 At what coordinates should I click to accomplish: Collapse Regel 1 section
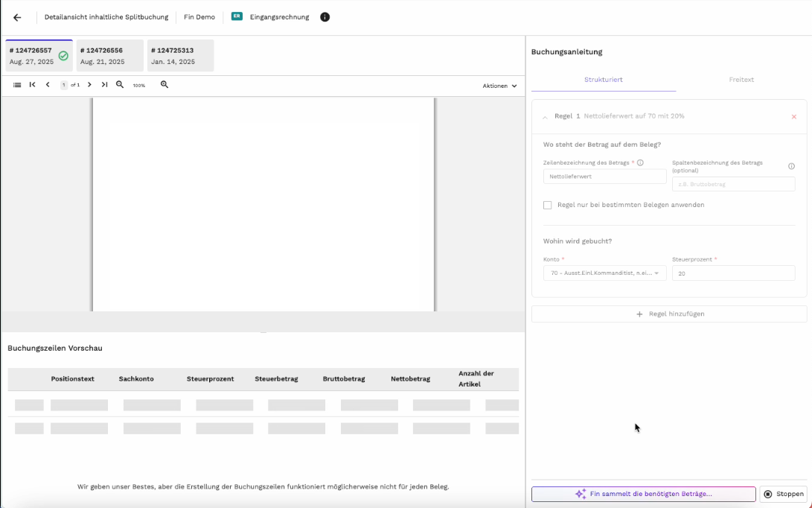pos(545,117)
